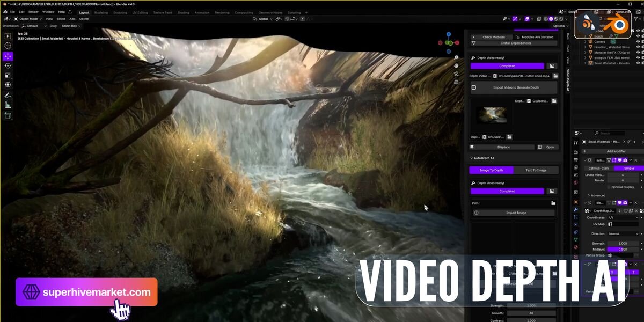Image resolution: width=644 pixels, height=322 pixels.
Task: Click the depth video preview thumbnail
Action: [x=492, y=115]
